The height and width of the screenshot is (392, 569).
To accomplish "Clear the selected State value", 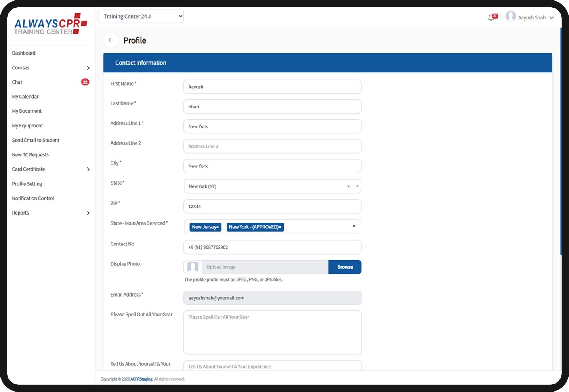I will click(348, 186).
